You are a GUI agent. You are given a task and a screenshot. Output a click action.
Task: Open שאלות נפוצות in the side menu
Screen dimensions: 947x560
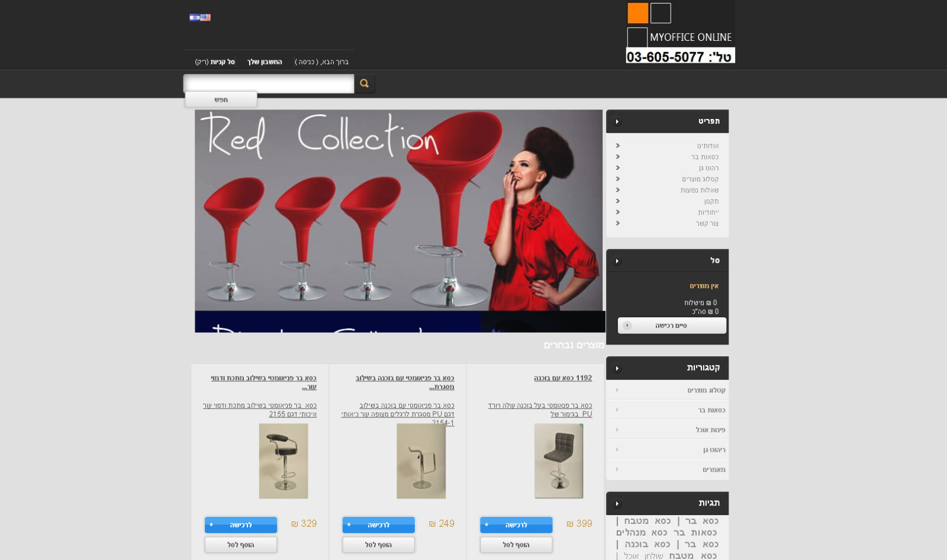699,190
